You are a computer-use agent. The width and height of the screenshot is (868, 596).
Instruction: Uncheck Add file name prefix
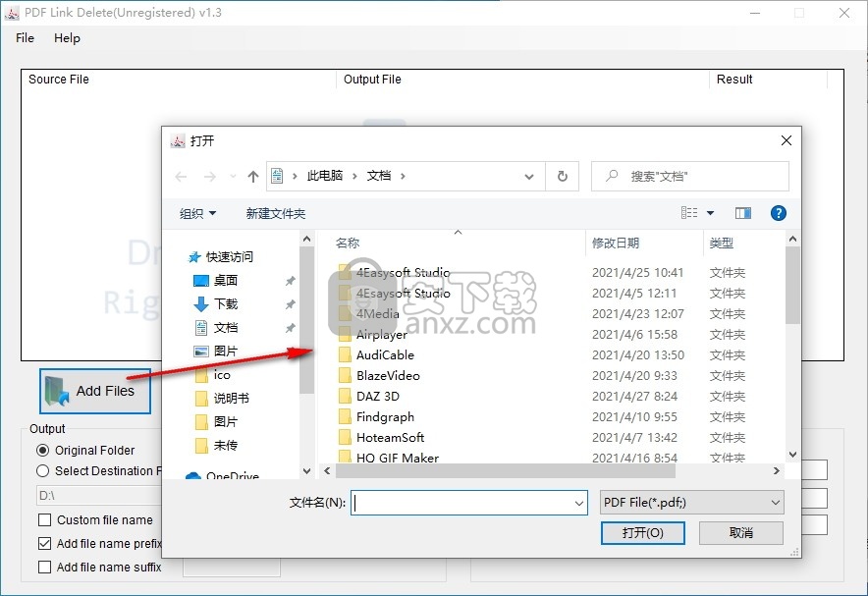click(x=45, y=543)
